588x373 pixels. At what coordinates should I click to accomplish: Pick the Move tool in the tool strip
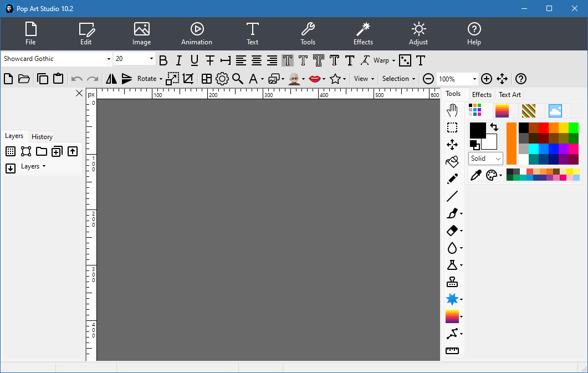[x=452, y=145]
